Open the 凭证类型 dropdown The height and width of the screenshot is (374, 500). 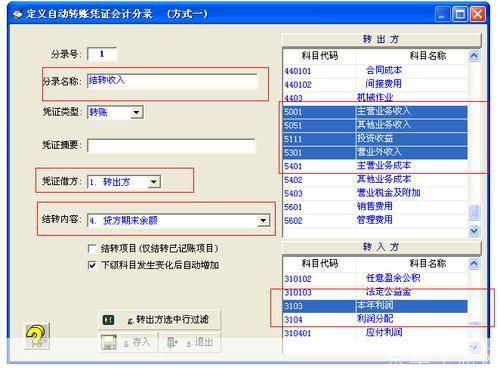(x=136, y=112)
